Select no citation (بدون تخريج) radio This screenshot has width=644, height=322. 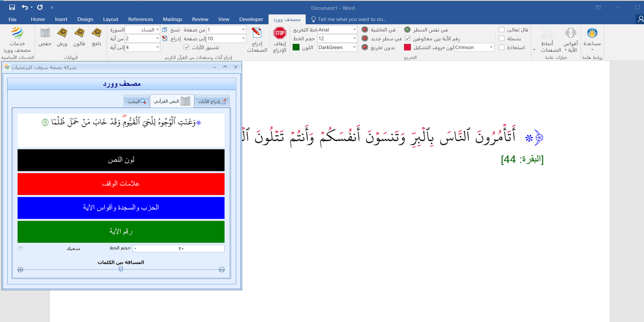point(365,47)
